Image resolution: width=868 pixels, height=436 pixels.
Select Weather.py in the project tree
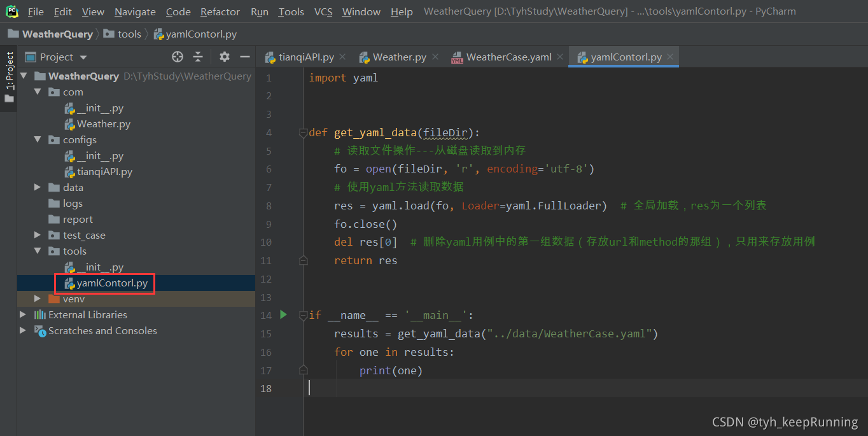(x=97, y=123)
